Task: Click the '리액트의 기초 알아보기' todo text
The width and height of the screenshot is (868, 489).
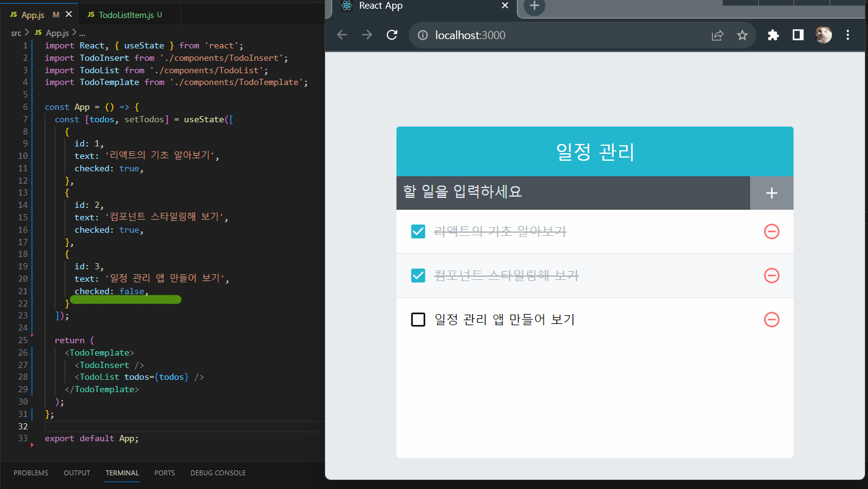Action: [x=500, y=231]
